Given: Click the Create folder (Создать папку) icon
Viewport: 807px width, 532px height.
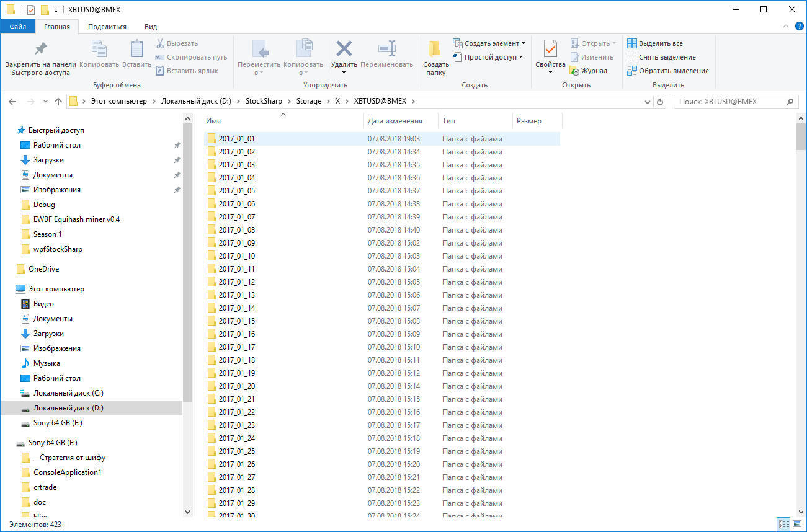Looking at the screenshot, I should pyautogui.click(x=435, y=49).
